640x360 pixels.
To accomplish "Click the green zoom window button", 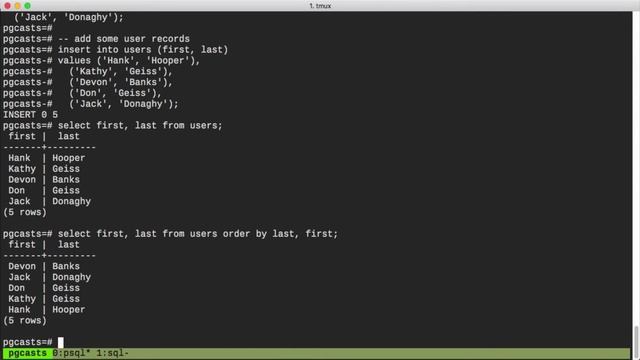I will click(27, 6).
